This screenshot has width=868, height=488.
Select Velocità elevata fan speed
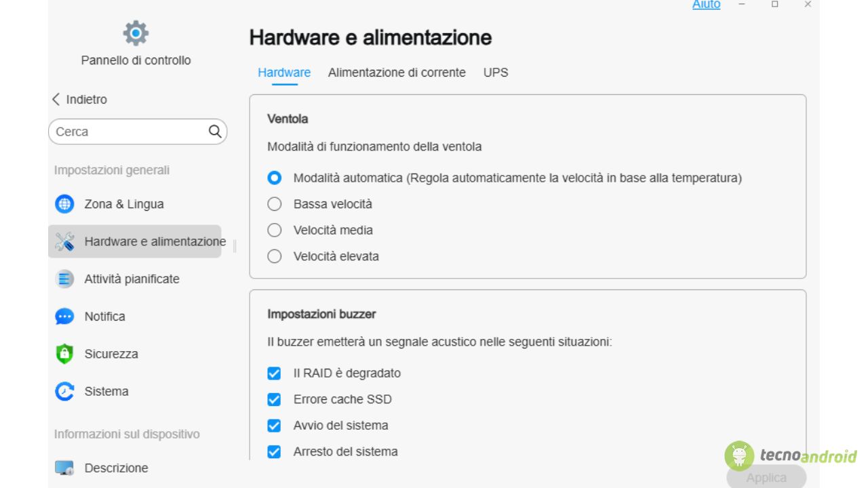click(274, 256)
